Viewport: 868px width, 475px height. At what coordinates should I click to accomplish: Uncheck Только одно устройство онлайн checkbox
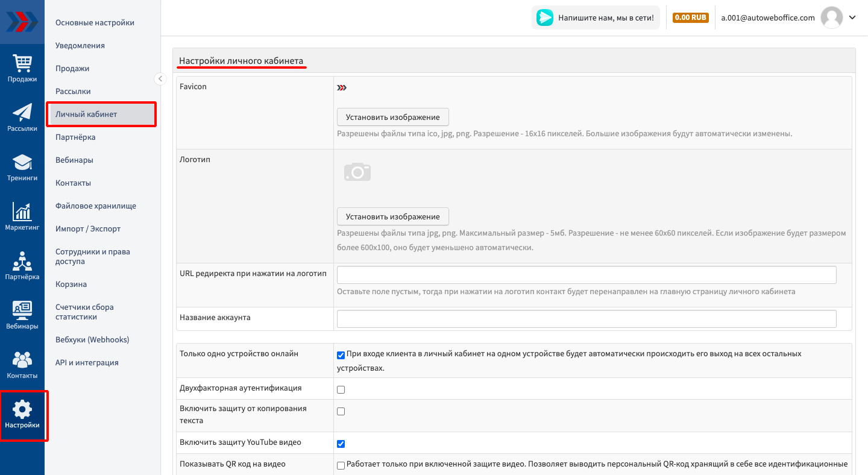coord(341,355)
